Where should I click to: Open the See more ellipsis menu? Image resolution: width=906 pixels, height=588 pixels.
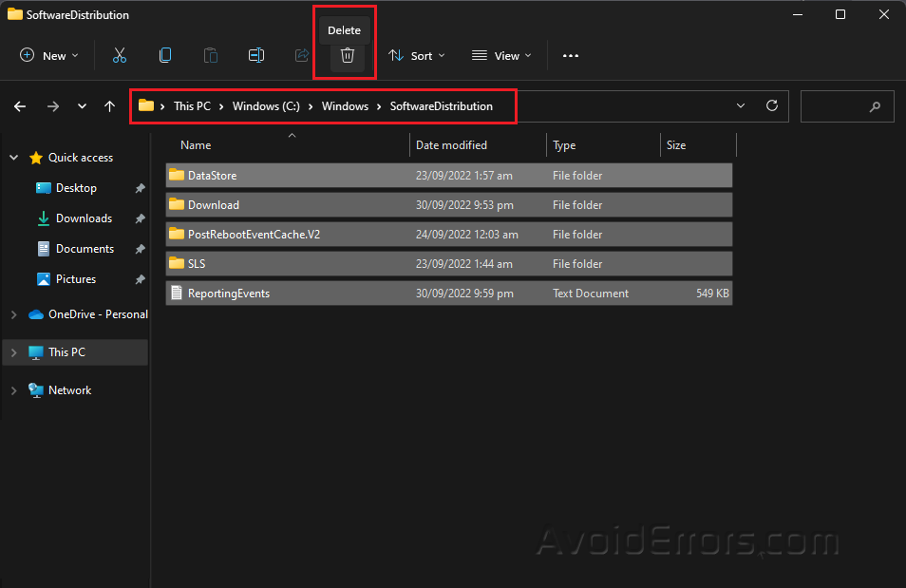click(570, 56)
